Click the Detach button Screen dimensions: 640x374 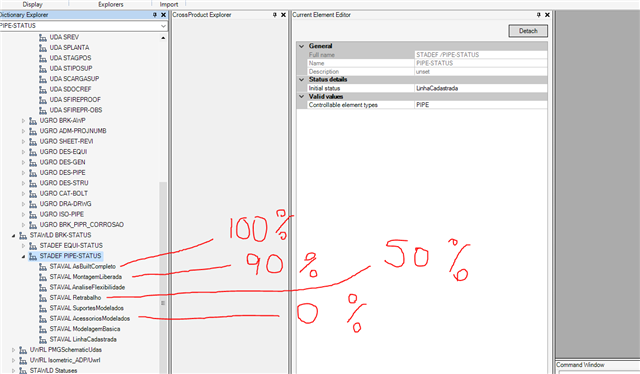[x=528, y=31]
